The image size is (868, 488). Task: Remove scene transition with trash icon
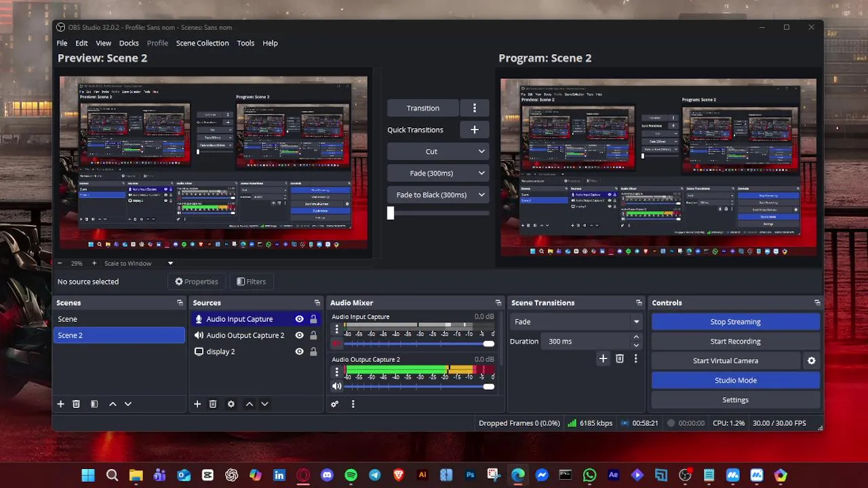coord(620,359)
